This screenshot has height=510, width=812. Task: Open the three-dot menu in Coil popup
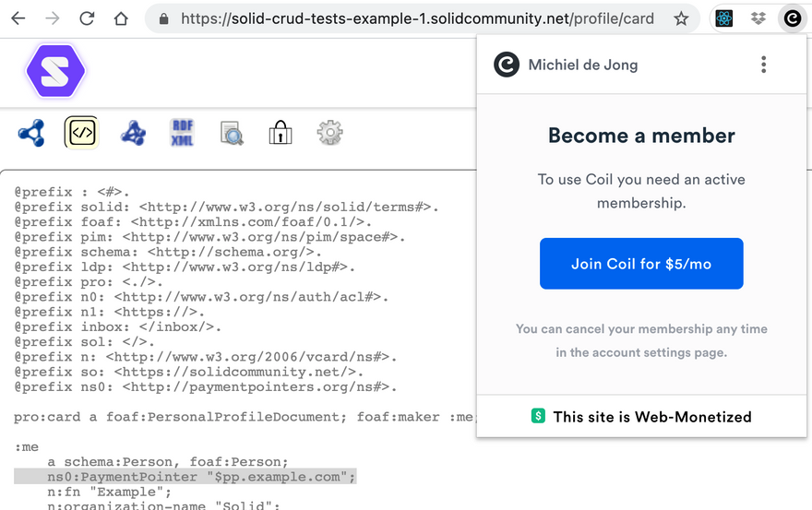pyautogui.click(x=763, y=65)
